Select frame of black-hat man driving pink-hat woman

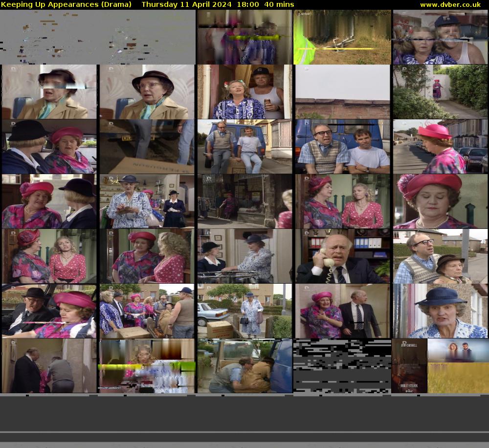click(49, 311)
